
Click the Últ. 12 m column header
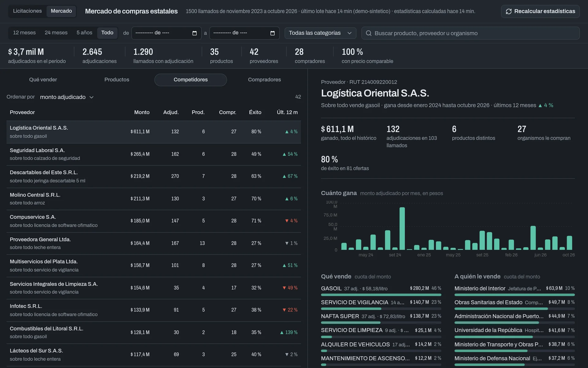tap(287, 112)
